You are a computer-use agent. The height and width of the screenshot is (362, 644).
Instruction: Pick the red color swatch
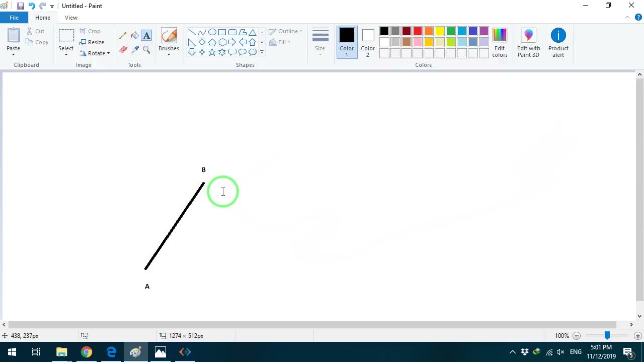pos(418,32)
